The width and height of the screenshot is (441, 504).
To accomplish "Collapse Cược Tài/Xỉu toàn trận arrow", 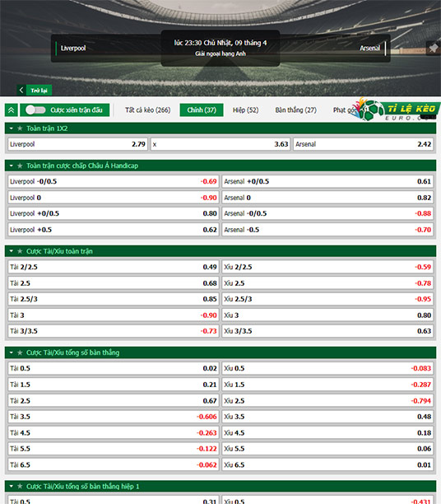I will click(x=12, y=251).
